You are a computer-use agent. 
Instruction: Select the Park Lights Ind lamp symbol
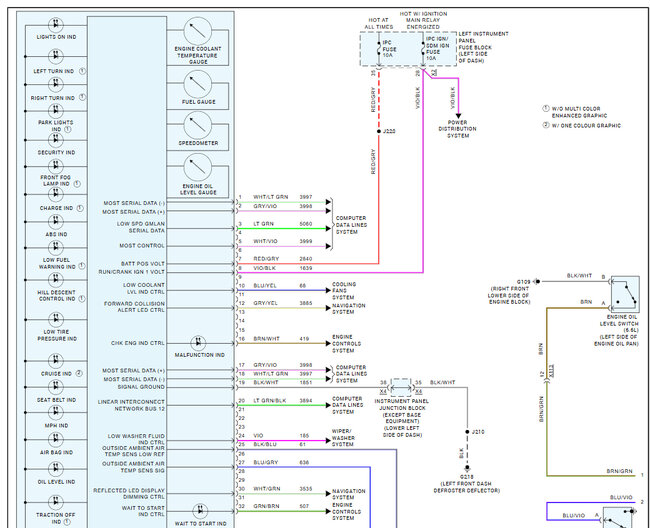coord(56,111)
